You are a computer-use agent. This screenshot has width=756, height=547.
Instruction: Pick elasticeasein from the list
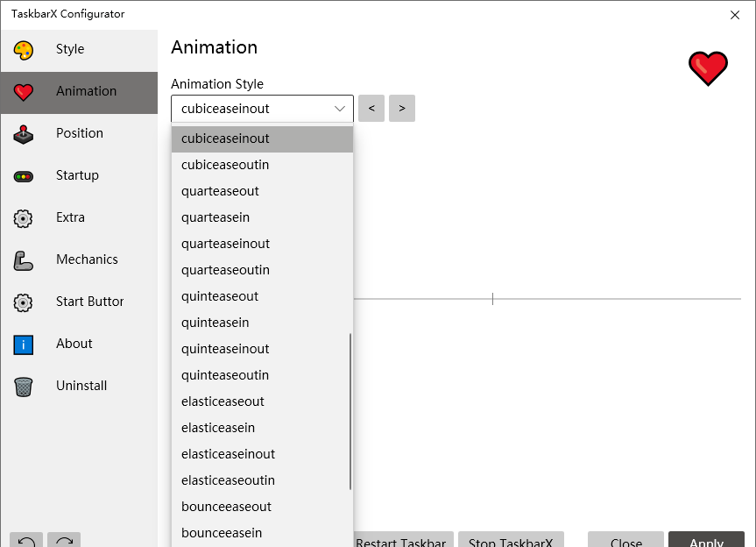point(262,428)
